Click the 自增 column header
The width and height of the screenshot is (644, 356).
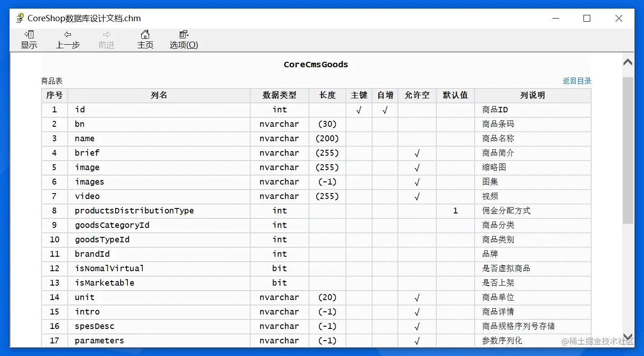coord(385,95)
